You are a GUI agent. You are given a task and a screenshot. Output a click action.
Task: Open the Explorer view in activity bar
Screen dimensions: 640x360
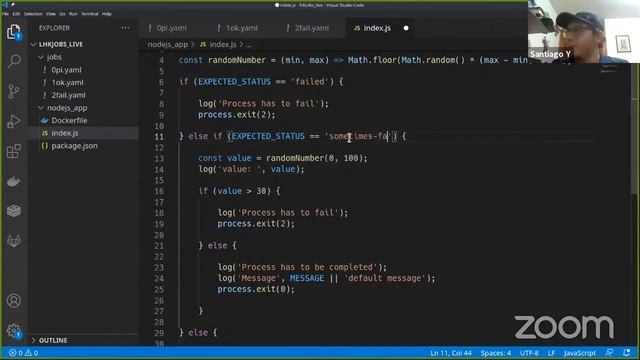coord(13,32)
